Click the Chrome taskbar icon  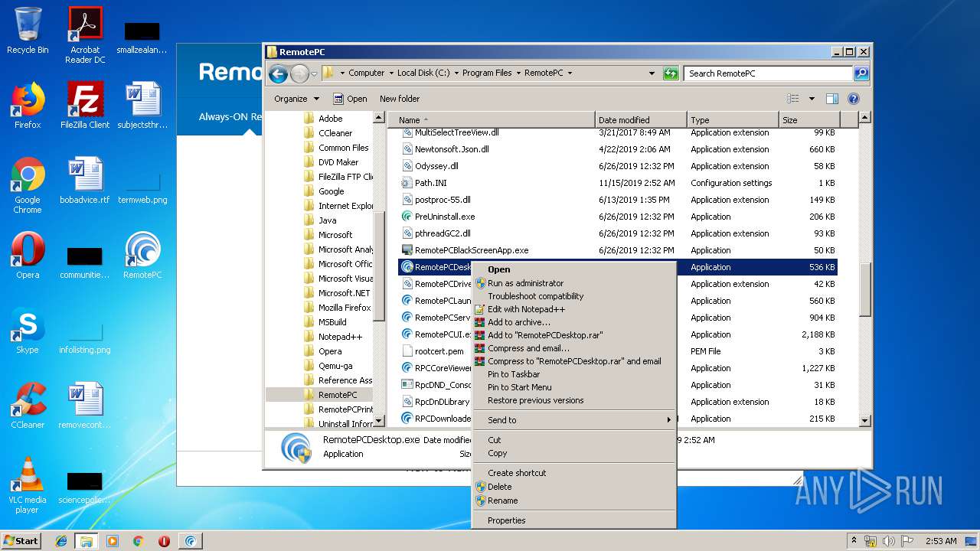pos(138,541)
